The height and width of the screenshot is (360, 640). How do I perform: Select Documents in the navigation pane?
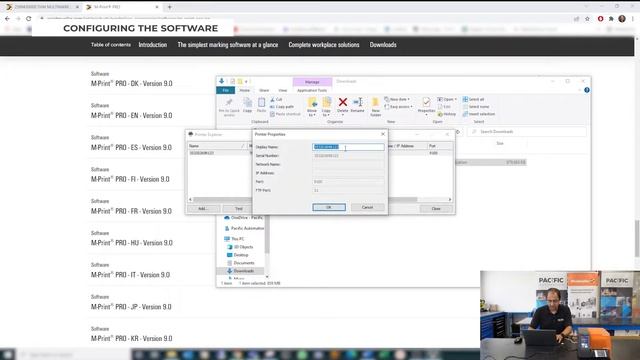240,263
